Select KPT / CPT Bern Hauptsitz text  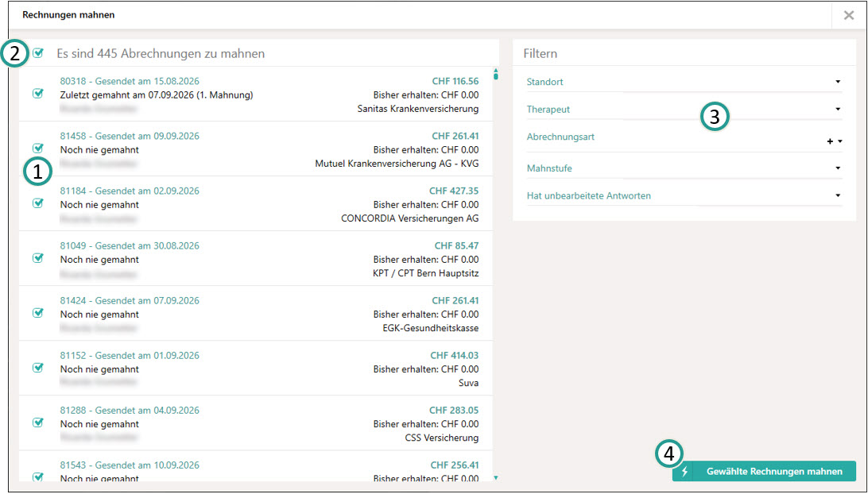coord(426,273)
